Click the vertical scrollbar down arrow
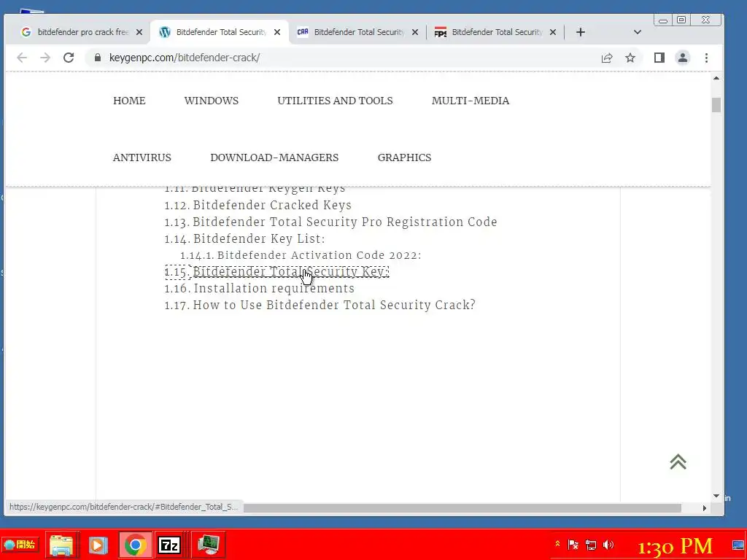Viewport: 747px width, 560px height. [716, 496]
